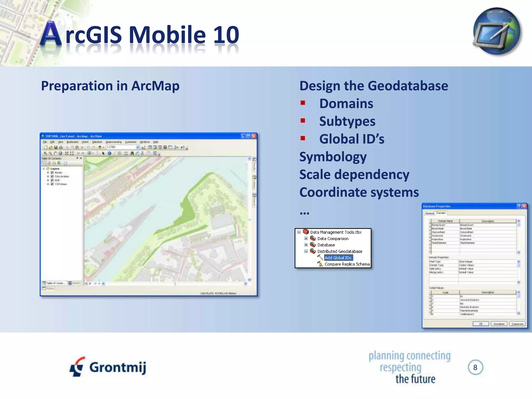Click the Full Extent globe icon
532x399 pixels.
coord(60,153)
